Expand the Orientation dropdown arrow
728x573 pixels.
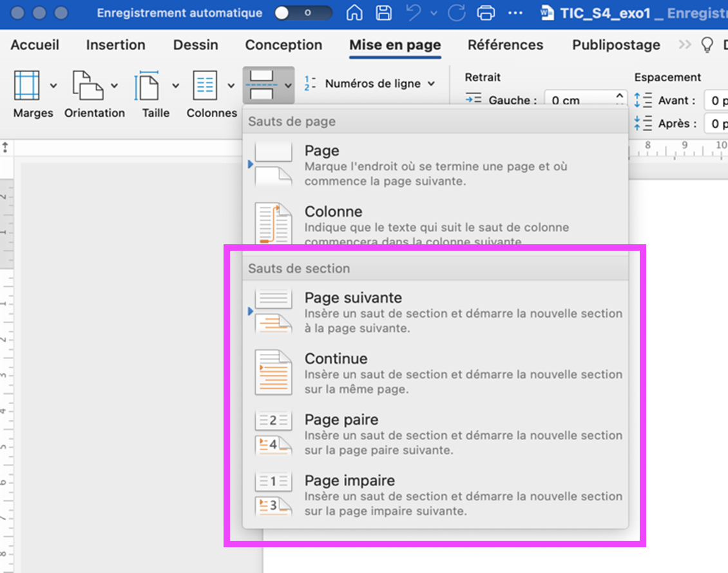click(x=114, y=86)
